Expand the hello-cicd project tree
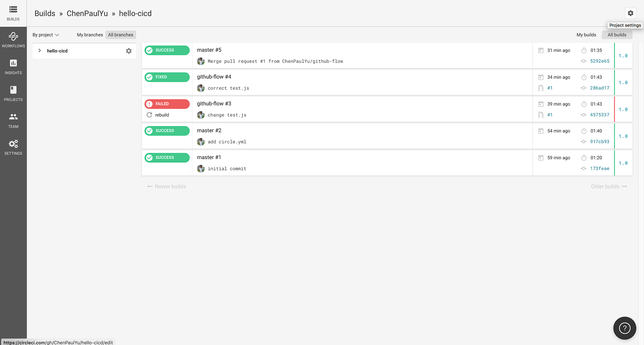Viewport: 644px width, 345px height. pos(39,51)
